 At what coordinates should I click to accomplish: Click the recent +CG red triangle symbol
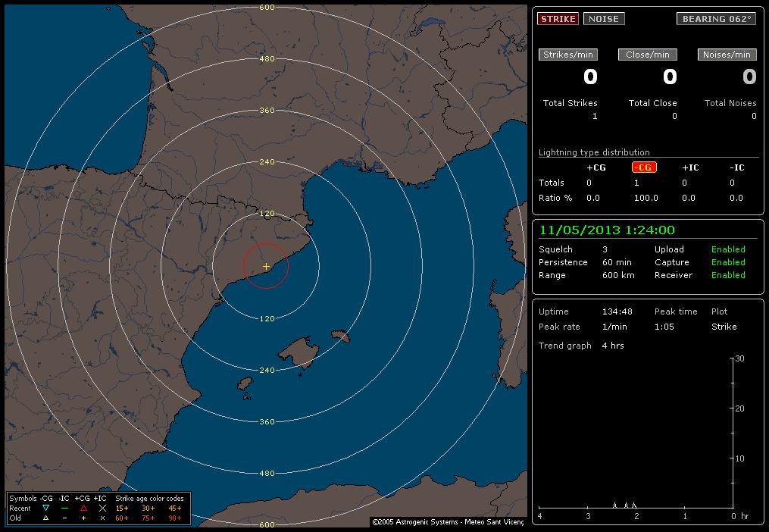tap(83, 508)
